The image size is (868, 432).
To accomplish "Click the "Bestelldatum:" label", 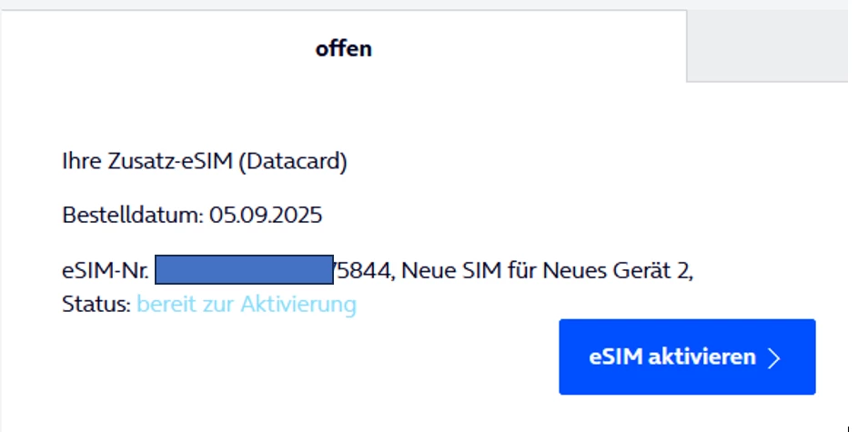I will click(132, 216).
